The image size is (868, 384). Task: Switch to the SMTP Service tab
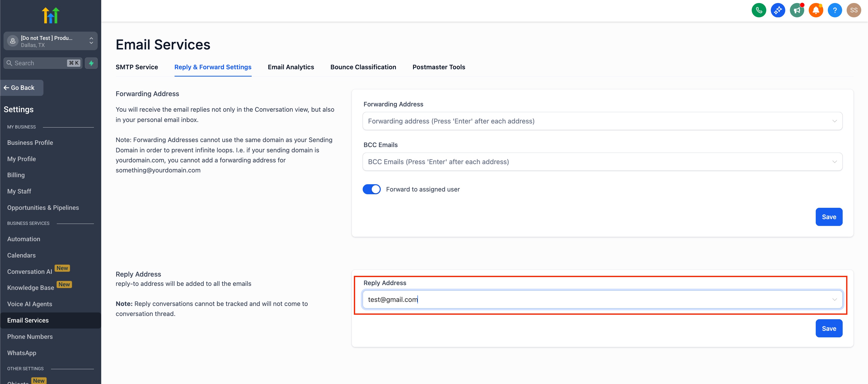pyautogui.click(x=137, y=67)
